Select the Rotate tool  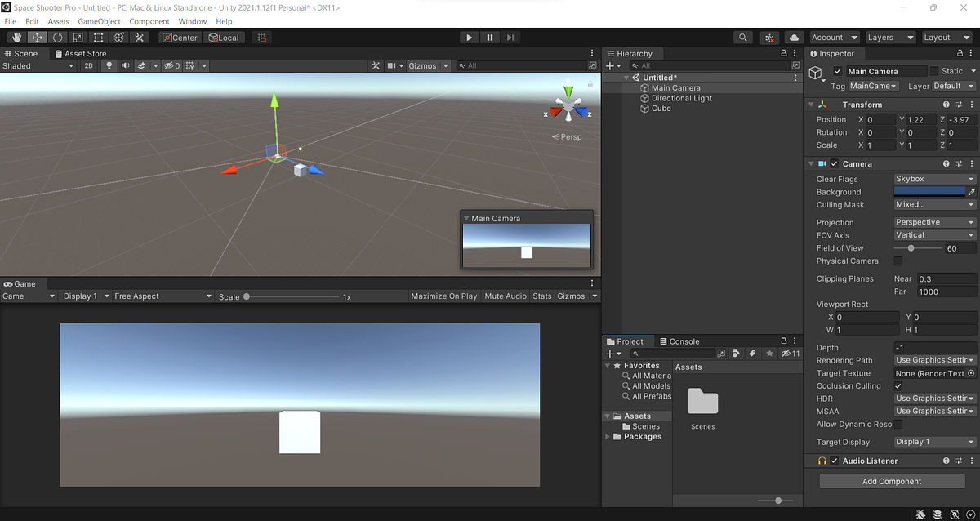tap(56, 37)
